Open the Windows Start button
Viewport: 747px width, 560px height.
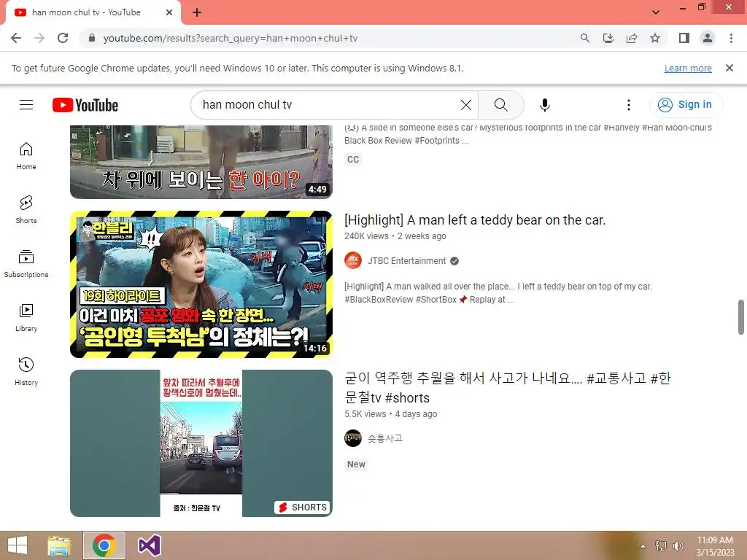(18, 545)
